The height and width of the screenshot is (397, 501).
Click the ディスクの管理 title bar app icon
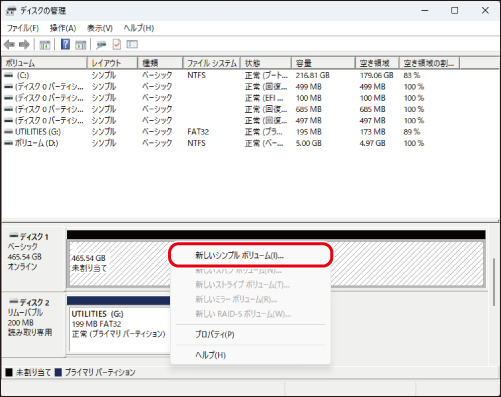click(11, 11)
